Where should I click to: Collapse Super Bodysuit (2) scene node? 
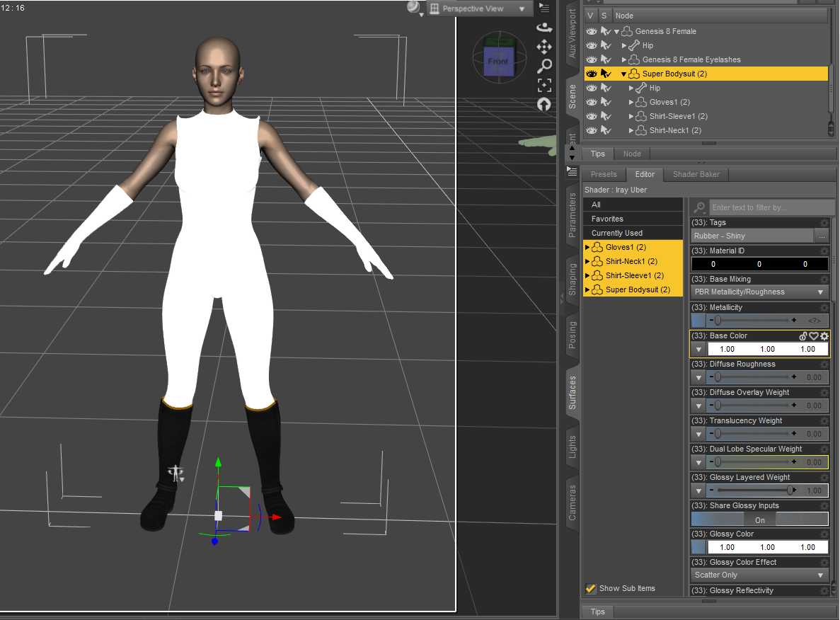point(623,74)
